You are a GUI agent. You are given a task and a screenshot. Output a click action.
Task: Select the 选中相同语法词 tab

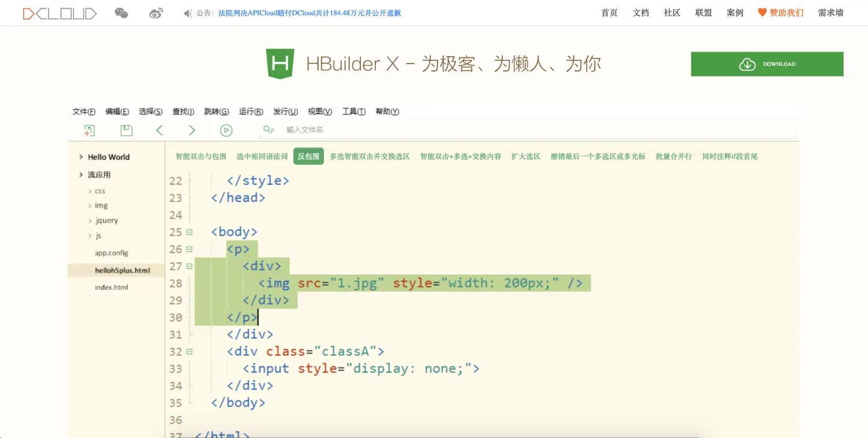pyautogui.click(x=262, y=156)
